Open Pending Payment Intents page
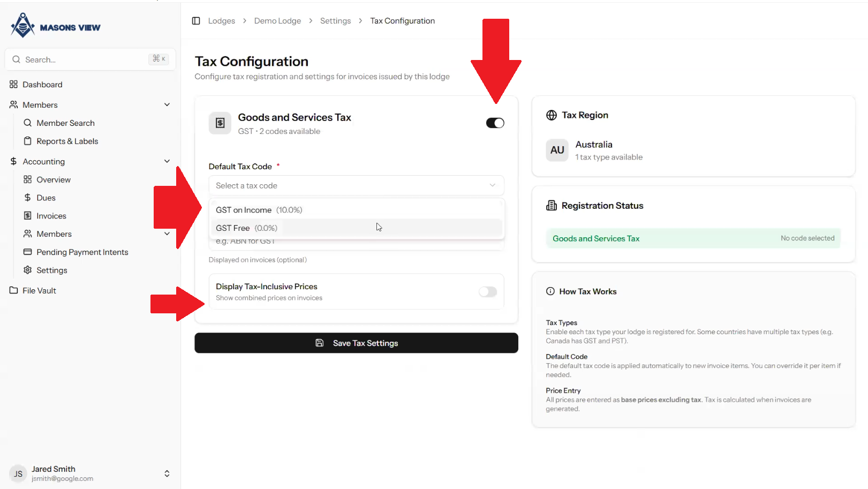868x489 pixels. point(82,252)
